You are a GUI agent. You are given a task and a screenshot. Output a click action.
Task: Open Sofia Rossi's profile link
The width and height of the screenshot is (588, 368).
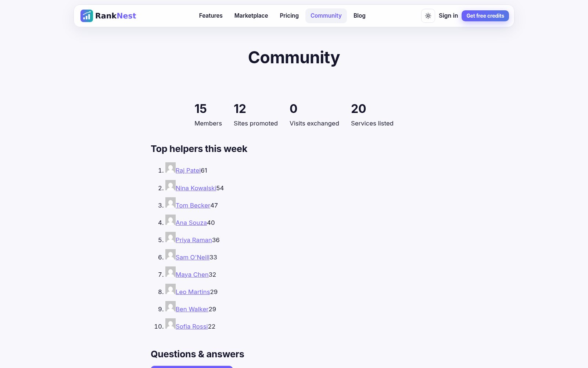coord(192,326)
